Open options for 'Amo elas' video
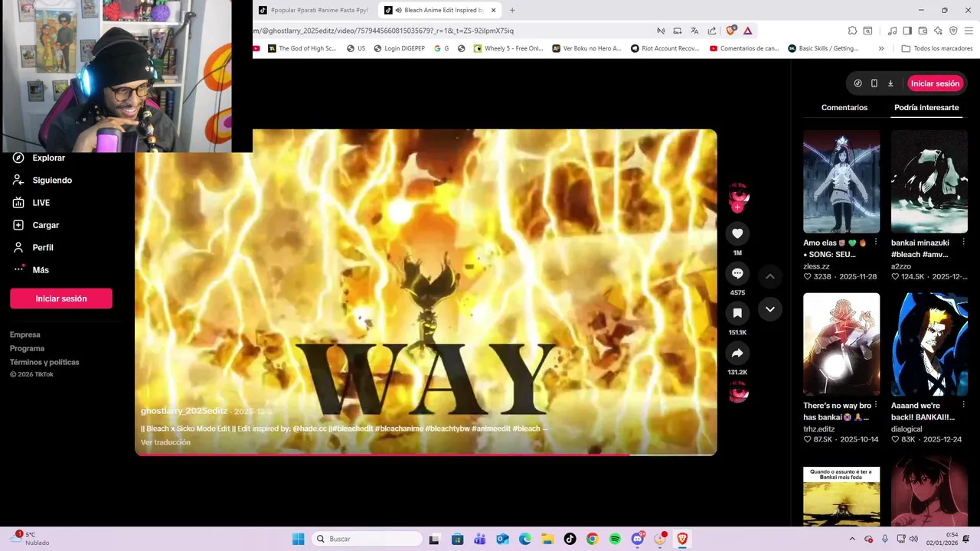Screen dimensions: 980x551 point(876,243)
